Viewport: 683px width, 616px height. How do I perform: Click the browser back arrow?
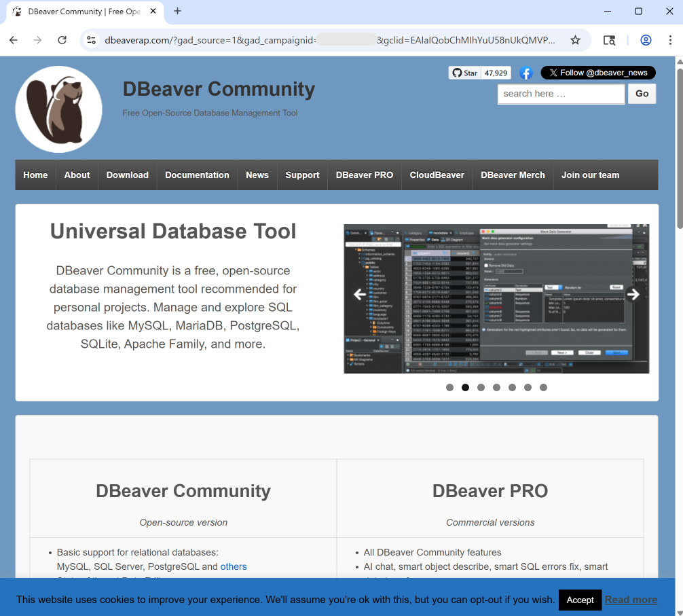14,40
